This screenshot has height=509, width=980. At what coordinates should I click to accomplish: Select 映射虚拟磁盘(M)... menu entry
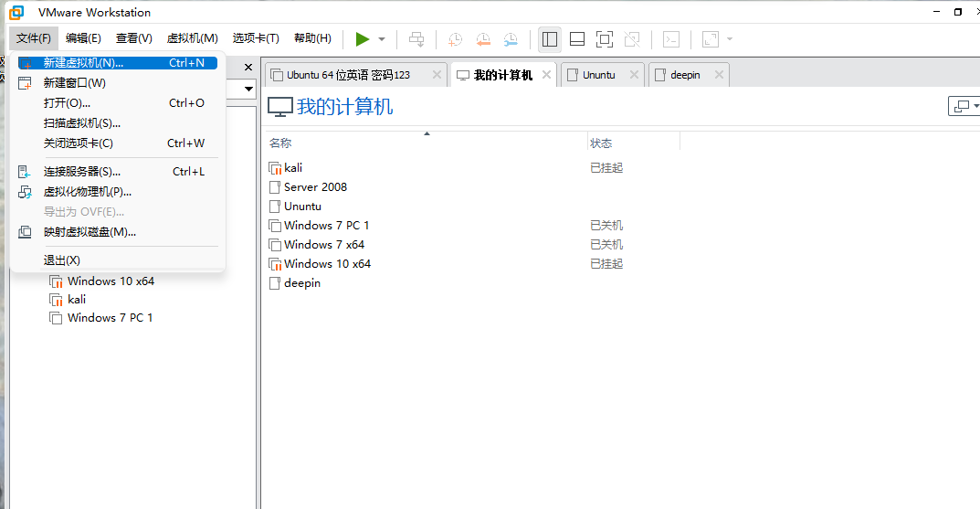[x=118, y=231]
